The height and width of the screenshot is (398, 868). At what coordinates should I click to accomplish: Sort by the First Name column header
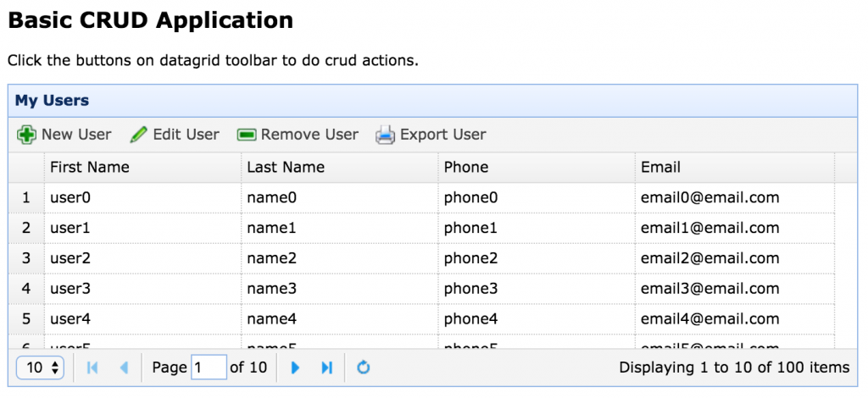point(90,167)
